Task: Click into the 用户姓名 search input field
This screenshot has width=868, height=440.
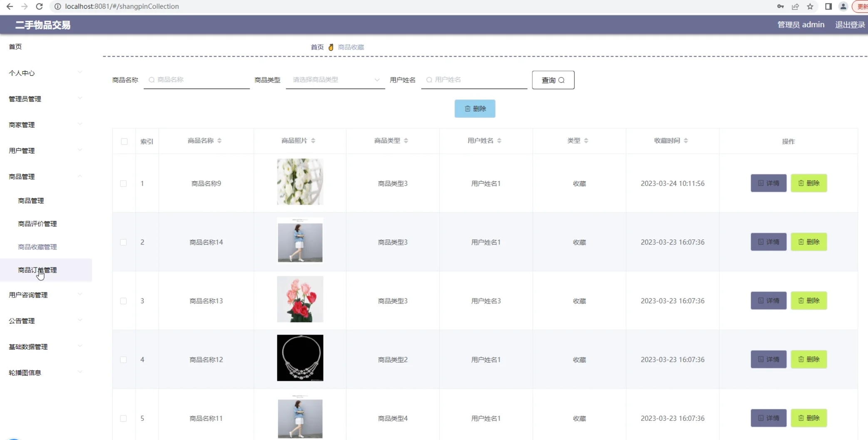Action: (474, 80)
